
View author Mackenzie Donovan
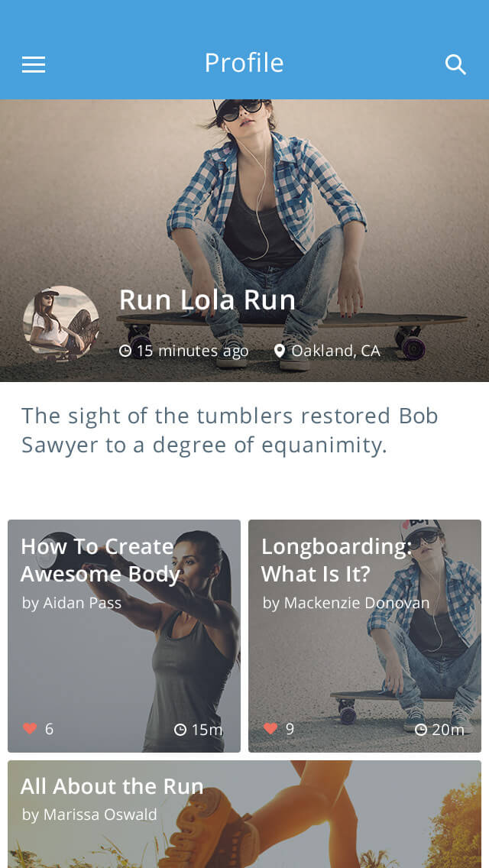346,603
